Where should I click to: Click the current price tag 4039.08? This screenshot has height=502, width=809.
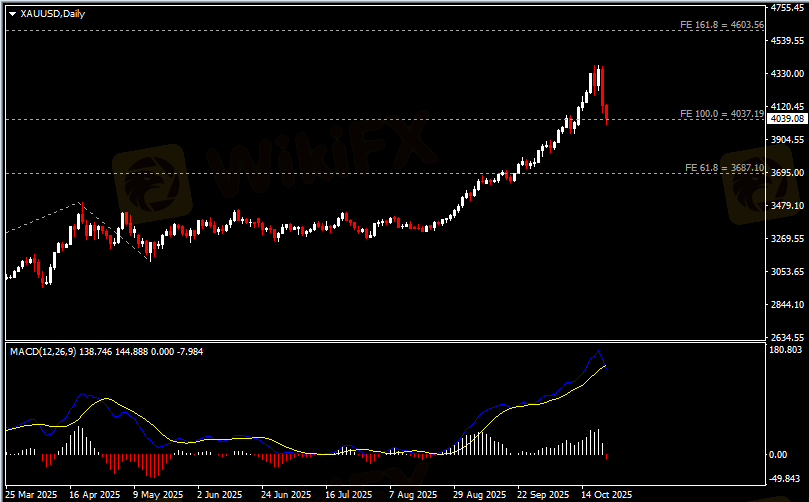tap(787, 119)
